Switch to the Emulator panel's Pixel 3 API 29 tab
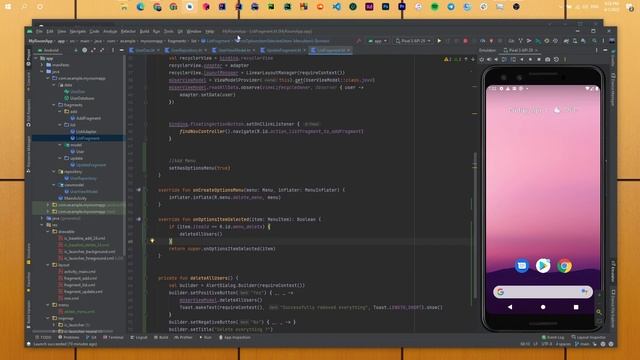 520,50
